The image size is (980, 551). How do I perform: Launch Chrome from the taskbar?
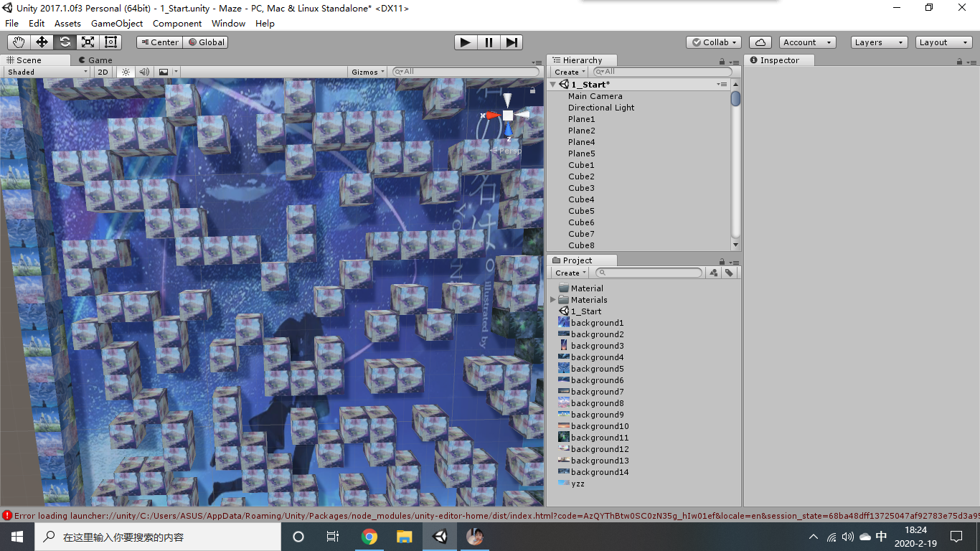368,536
